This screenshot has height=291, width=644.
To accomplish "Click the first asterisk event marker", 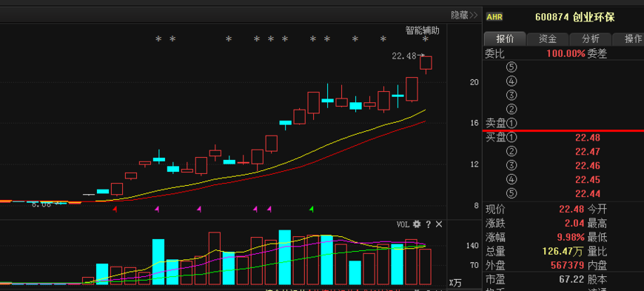I will click(x=158, y=39).
